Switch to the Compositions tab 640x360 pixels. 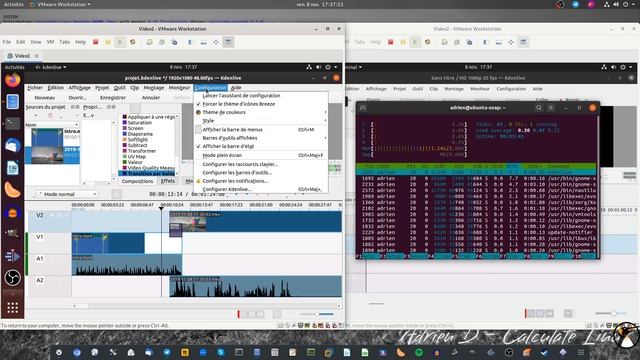click(x=137, y=181)
